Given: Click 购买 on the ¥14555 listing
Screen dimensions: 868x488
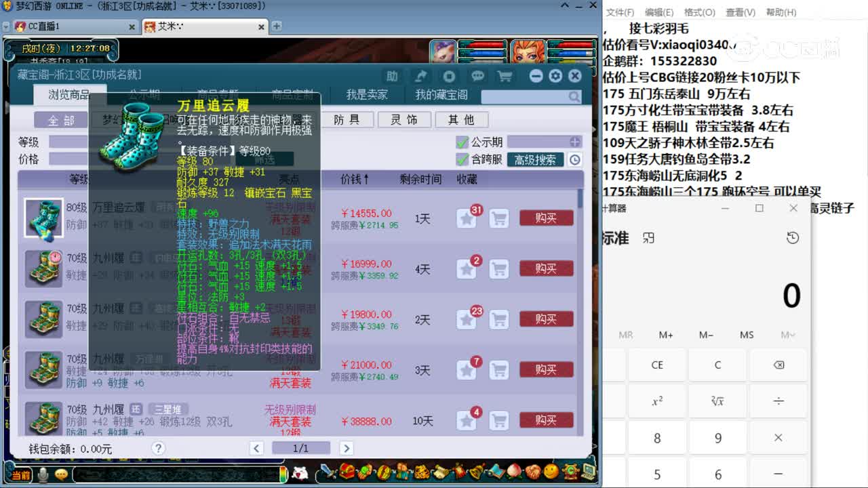Looking at the screenshot, I should point(547,218).
